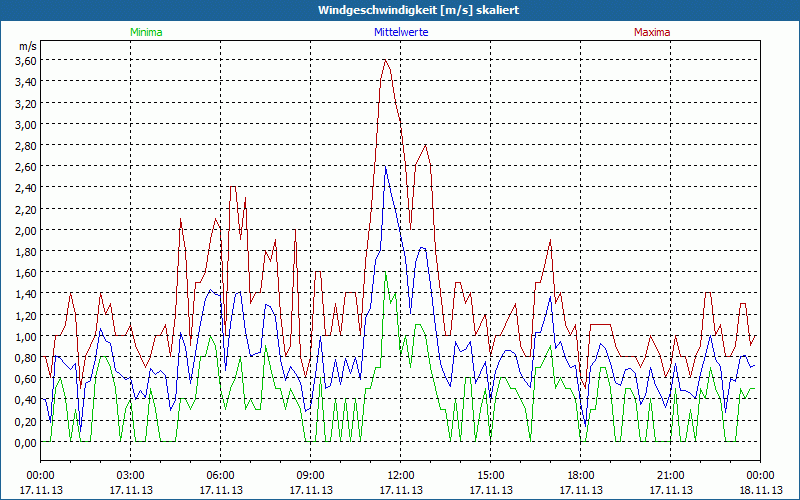Click the "1,00" y-axis value
Viewport: 800px width, 500px height.
click(x=26, y=336)
